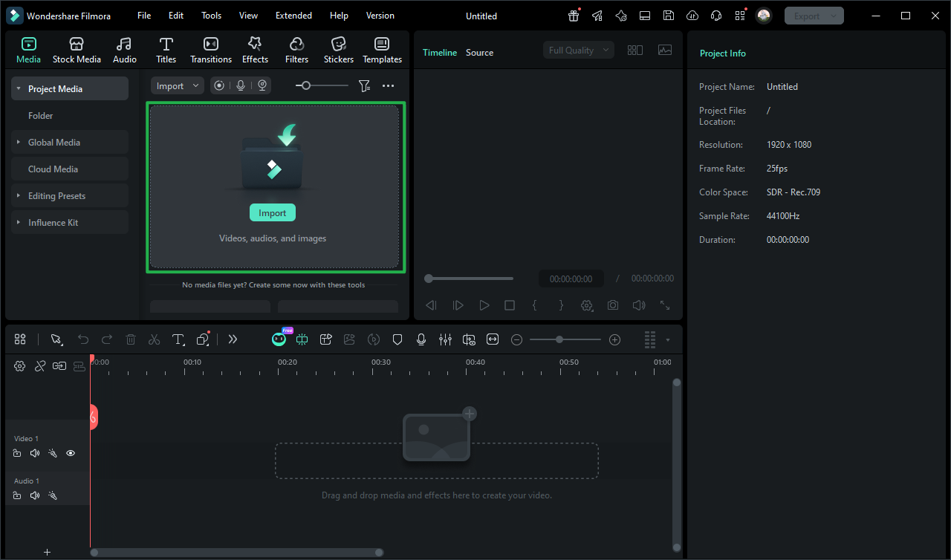This screenshot has width=951, height=560.
Task: Adjust the media thumbnail size slider
Action: click(322, 86)
